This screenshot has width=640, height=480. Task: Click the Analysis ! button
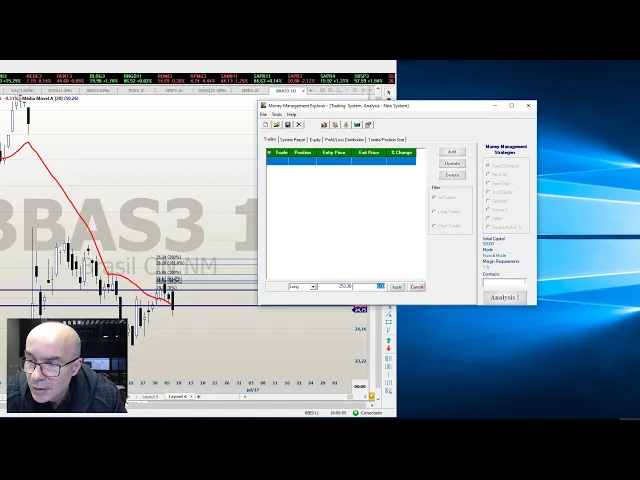click(504, 298)
